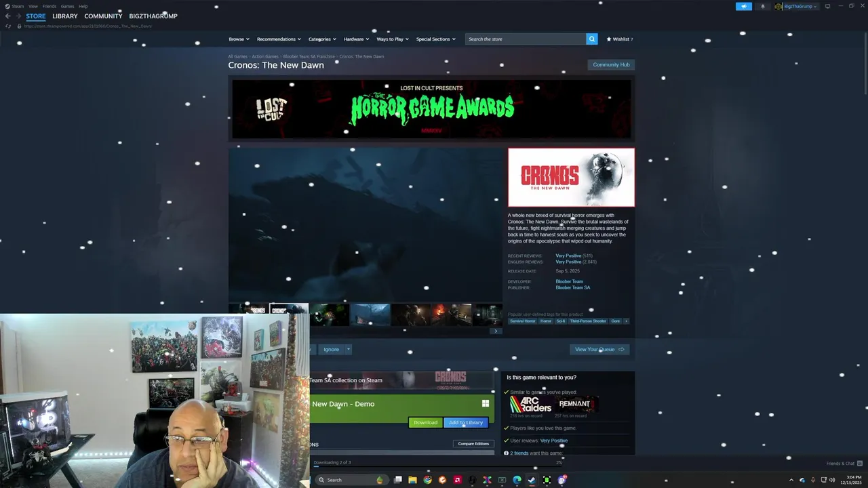The width and height of the screenshot is (868, 488).
Task: Open the Wishlist link
Action: [620, 39]
